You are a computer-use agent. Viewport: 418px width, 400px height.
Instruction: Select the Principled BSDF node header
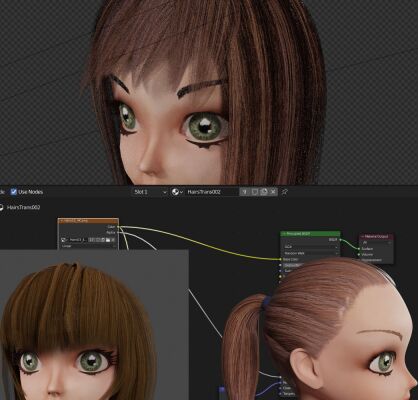click(x=310, y=234)
